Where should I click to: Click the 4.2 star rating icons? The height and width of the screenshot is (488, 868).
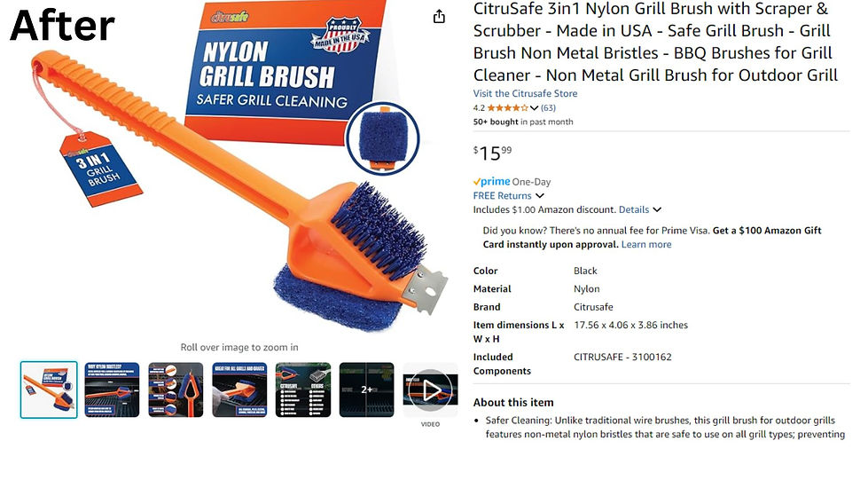(x=508, y=108)
